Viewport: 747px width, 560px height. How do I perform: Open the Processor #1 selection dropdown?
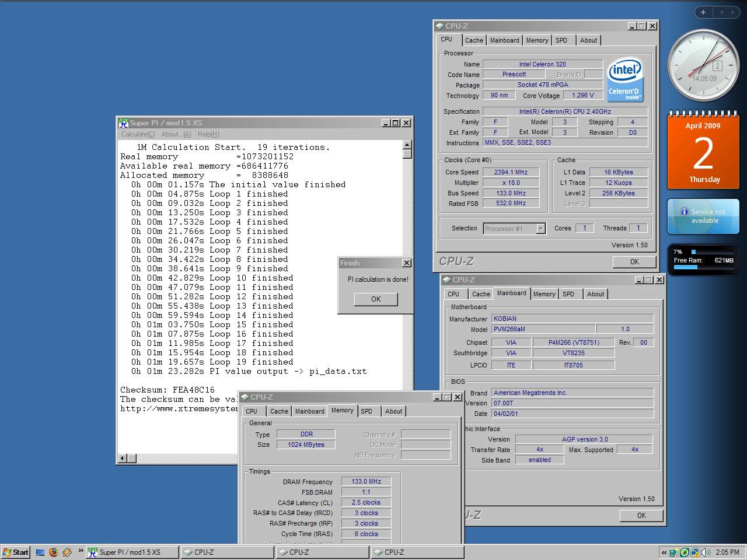click(x=540, y=229)
